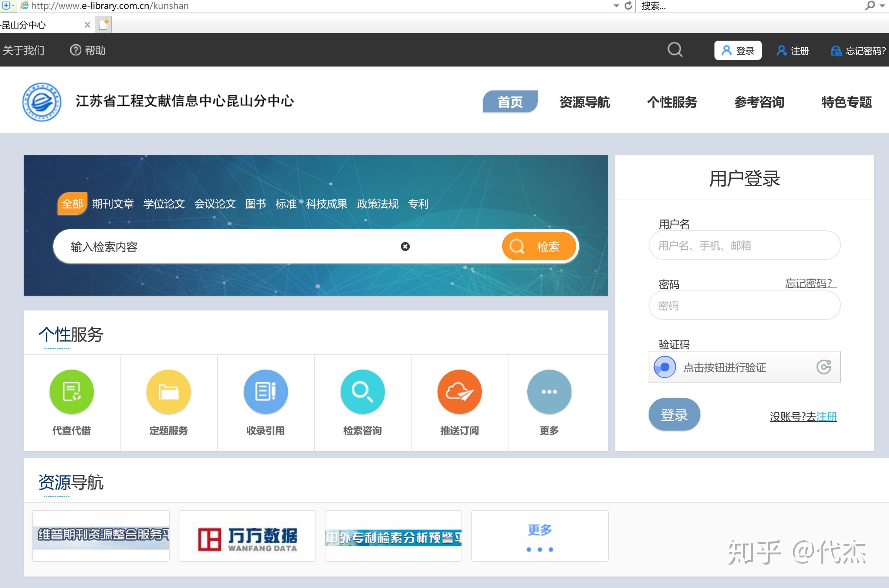The height and width of the screenshot is (588, 889).
Task: Open the 特色专题 navigation menu
Action: tap(846, 102)
